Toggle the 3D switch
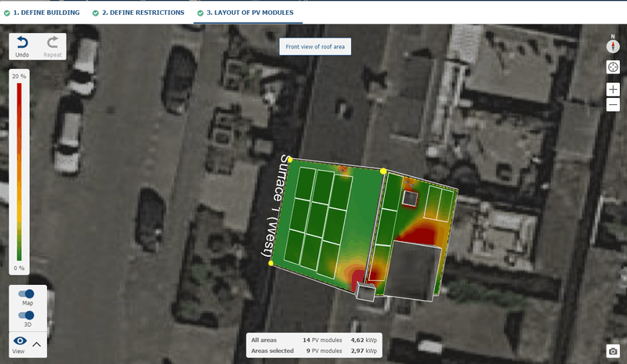The image size is (627, 364). pyautogui.click(x=27, y=315)
